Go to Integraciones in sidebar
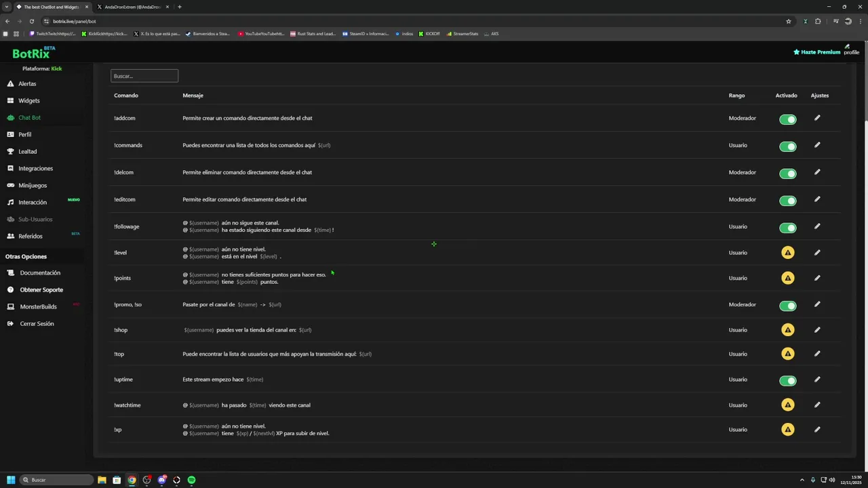The width and height of the screenshot is (868, 488). [x=35, y=168]
